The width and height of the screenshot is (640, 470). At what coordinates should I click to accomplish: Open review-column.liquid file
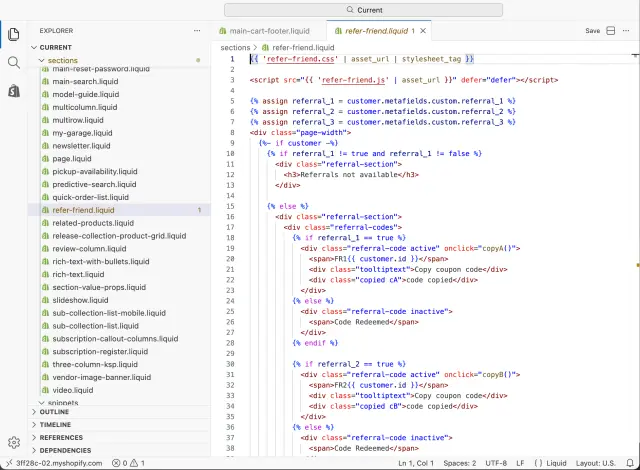tap(89, 248)
